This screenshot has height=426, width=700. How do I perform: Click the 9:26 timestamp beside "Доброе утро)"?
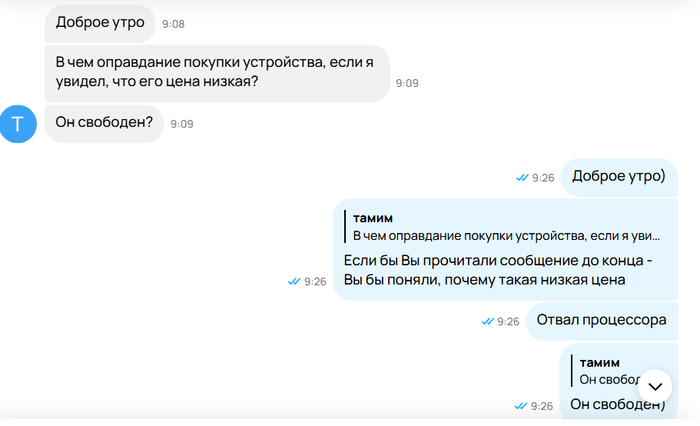pyautogui.click(x=543, y=178)
